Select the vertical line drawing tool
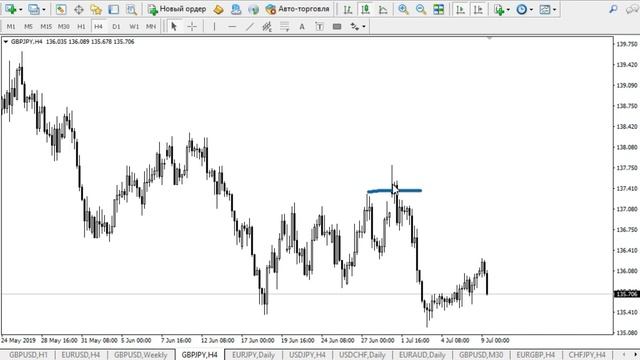 coord(214,27)
